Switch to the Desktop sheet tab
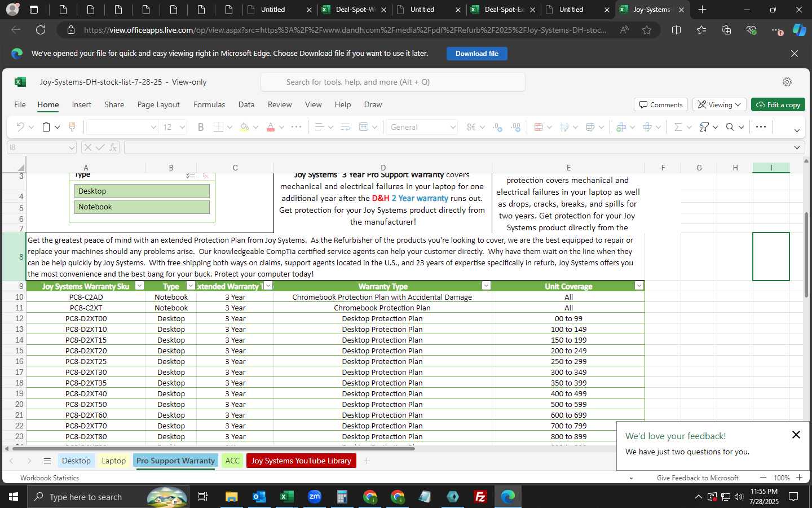812x508 pixels. coord(76,461)
